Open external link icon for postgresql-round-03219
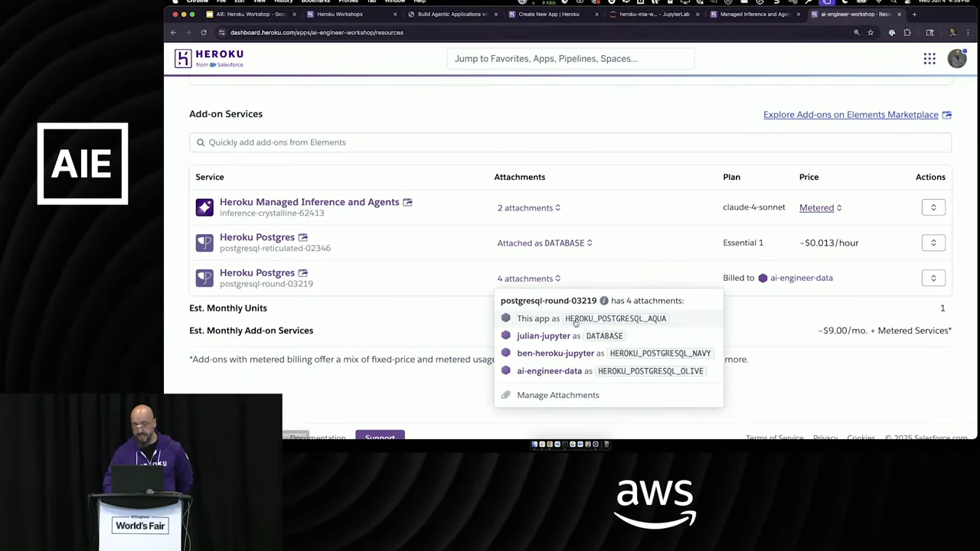 pyautogui.click(x=303, y=272)
